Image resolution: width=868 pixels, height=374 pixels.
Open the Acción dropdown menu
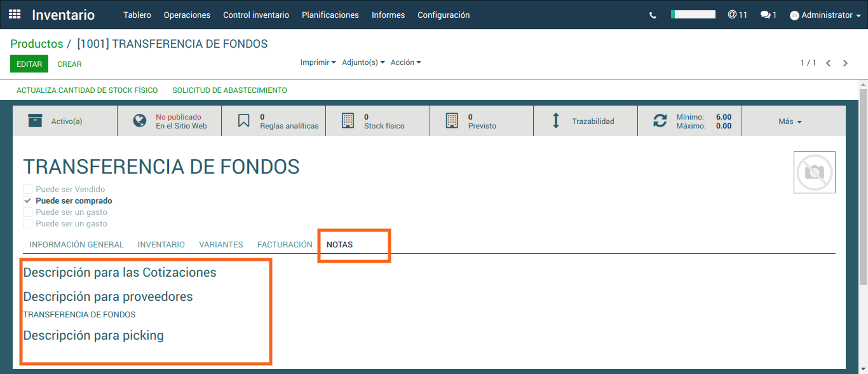(x=405, y=62)
